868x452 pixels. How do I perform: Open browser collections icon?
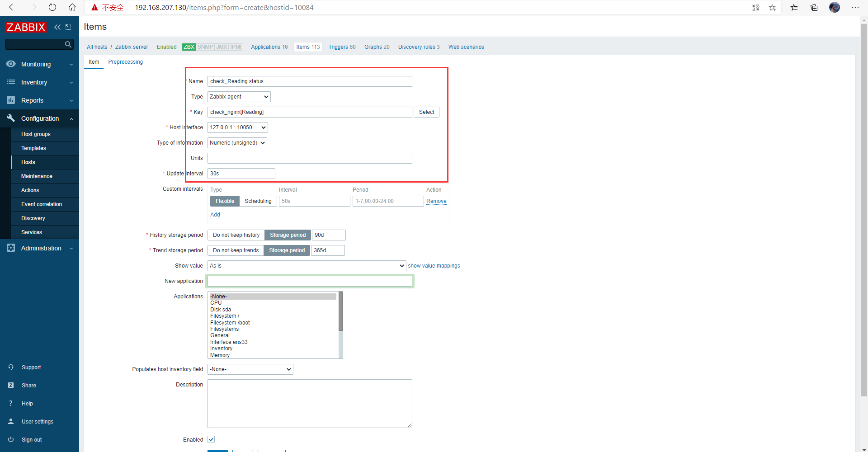pyautogui.click(x=814, y=7)
